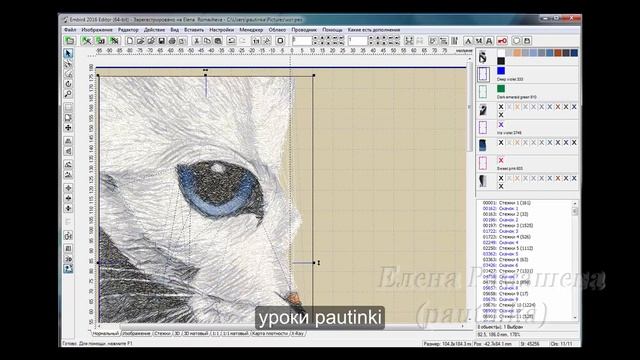Switch to the 3D матовый view tab
The width and height of the screenshot is (640, 360).
pos(196,333)
